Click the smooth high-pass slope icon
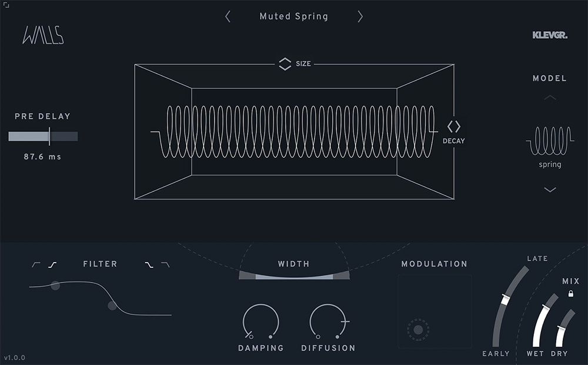This screenshot has width=588, height=365. 52,264
